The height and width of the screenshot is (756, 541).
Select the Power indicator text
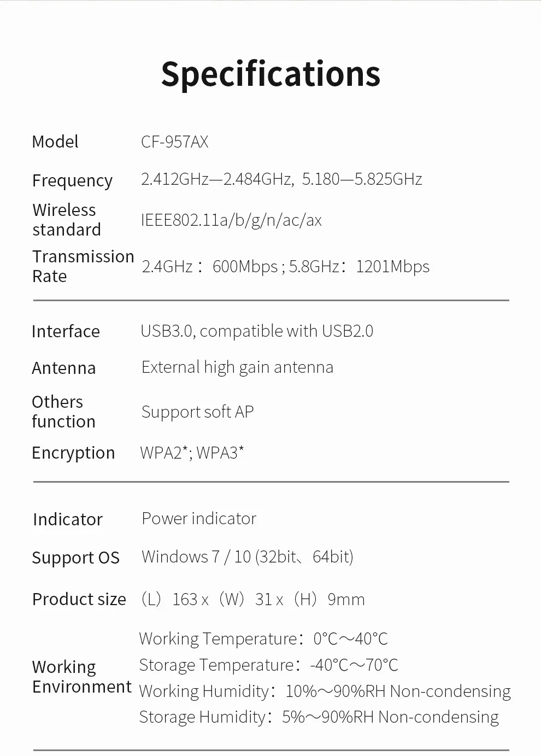tap(199, 519)
